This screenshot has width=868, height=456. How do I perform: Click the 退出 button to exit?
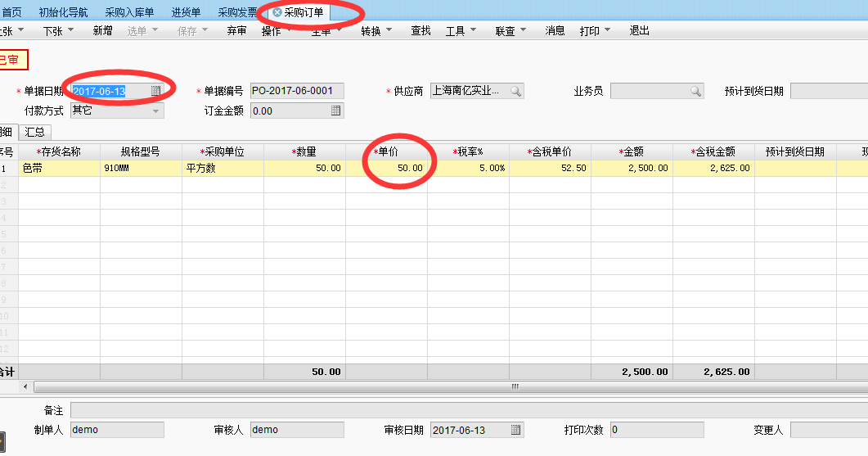pyautogui.click(x=640, y=31)
